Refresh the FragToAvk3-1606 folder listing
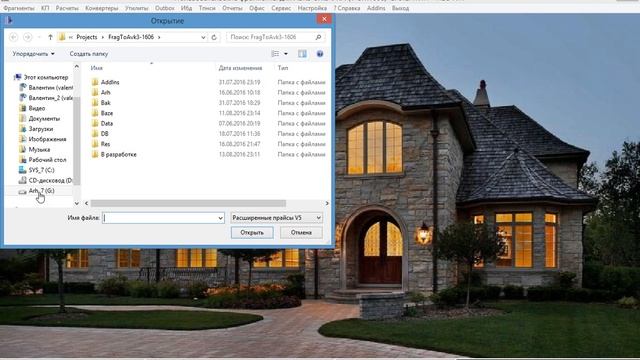 (x=214, y=37)
